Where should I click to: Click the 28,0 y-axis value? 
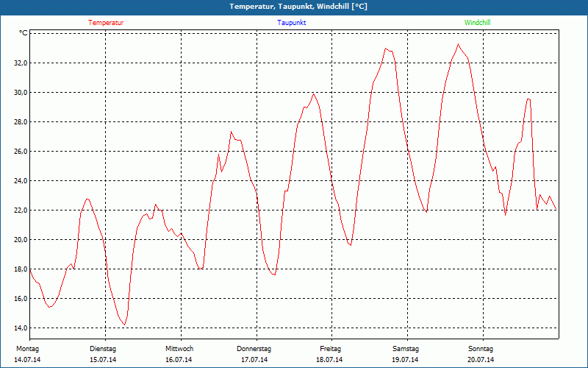click(21, 122)
